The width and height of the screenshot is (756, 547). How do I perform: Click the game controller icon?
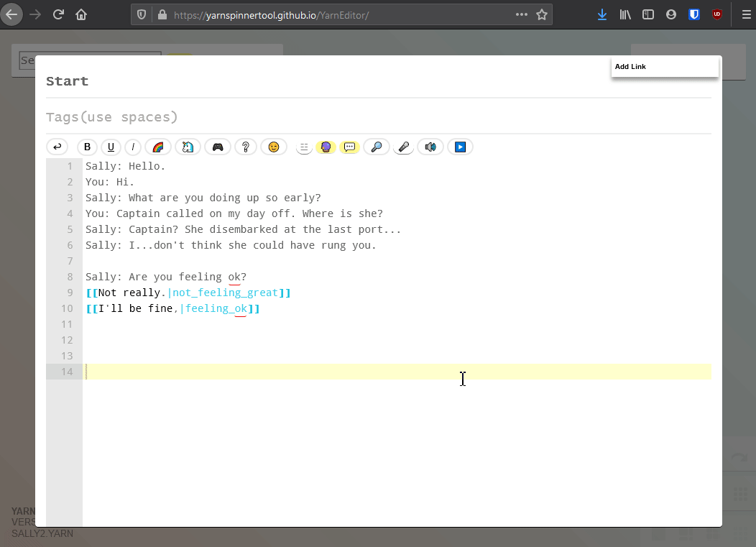217,147
